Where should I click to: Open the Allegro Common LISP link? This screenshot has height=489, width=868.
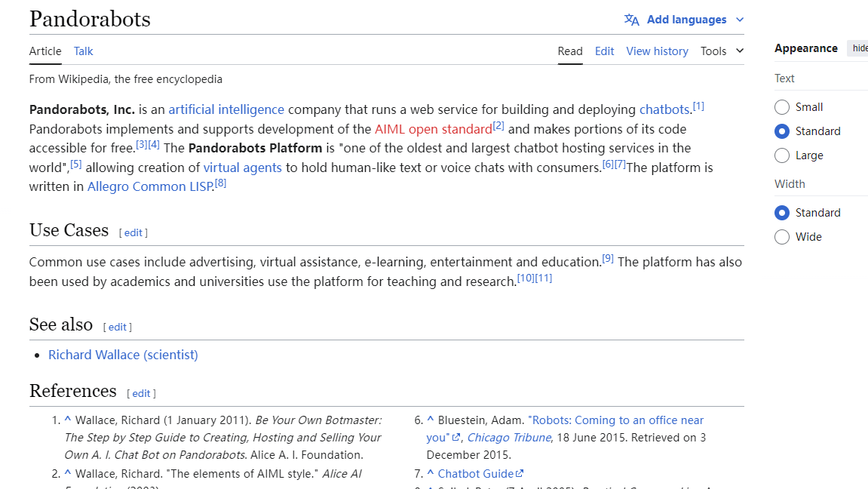pos(149,186)
